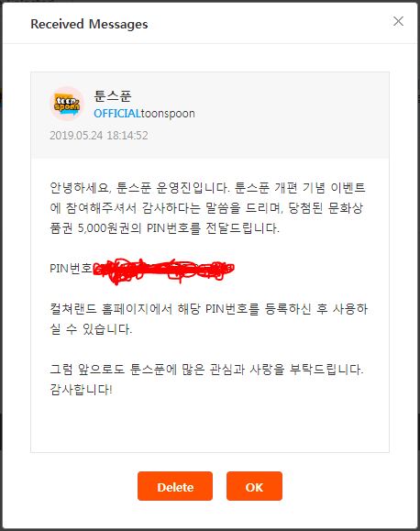Open the toonspoon sender avatar
The height and width of the screenshot is (531, 420).
point(67,104)
